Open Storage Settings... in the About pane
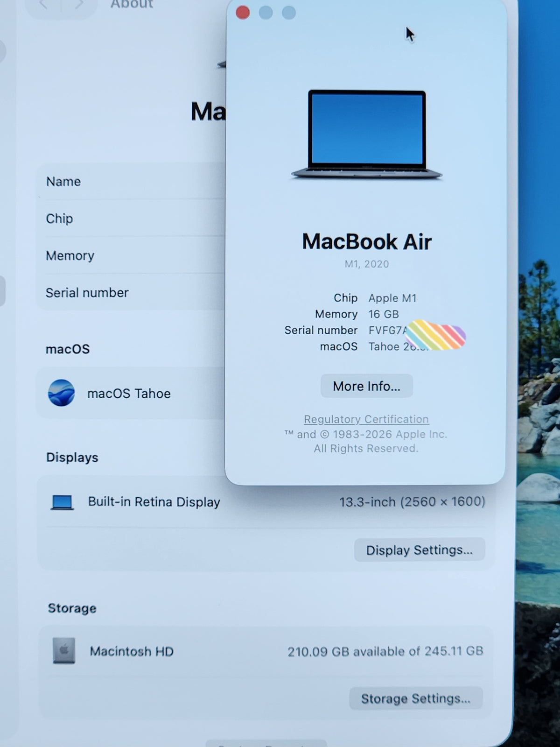Image resolution: width=560 pixels, height=747 pixels. pyautogui.click(x=415, y=698)
